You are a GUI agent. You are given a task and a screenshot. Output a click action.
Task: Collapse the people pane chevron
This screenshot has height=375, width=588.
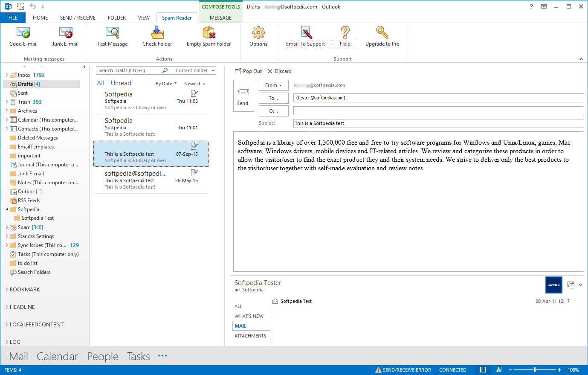tap(580, 285)
